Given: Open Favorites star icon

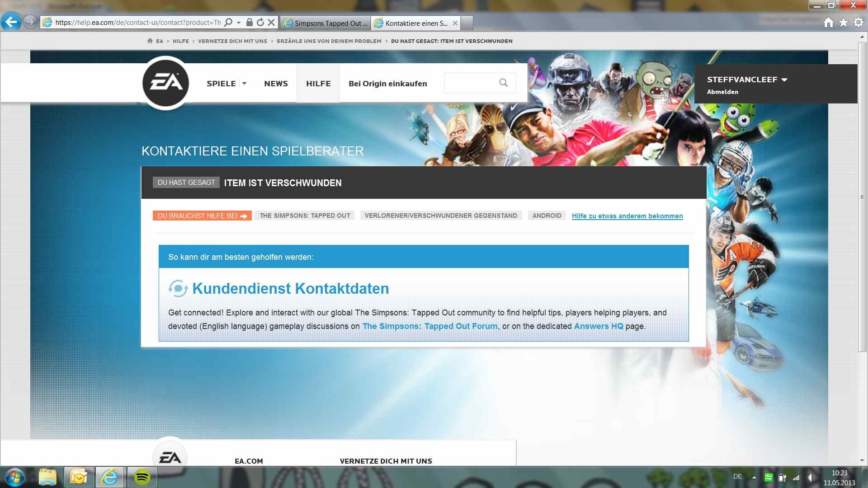Looking at the screenshot, I should pos(844,23).
